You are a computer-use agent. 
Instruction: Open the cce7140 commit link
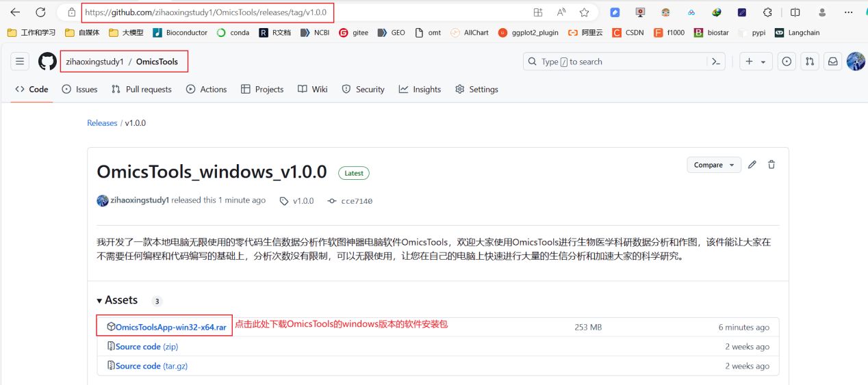click(350, 201)
